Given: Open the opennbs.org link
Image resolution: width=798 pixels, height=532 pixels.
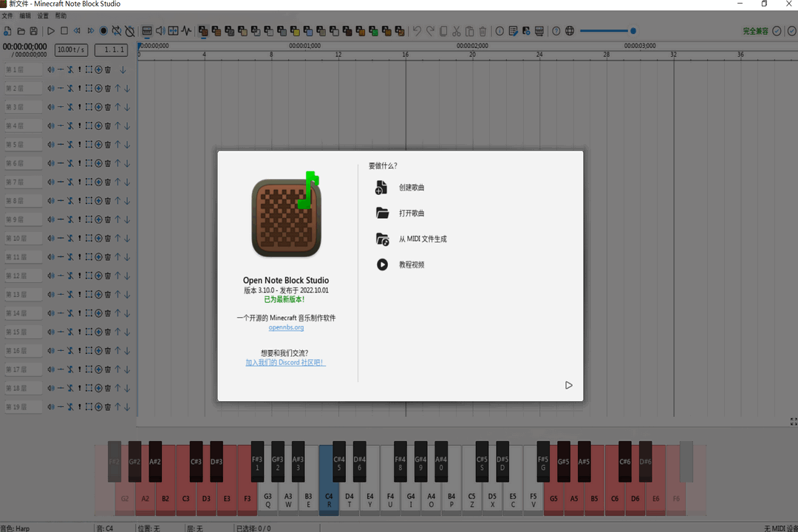Looking at the screenshot, I should [286, 326].
